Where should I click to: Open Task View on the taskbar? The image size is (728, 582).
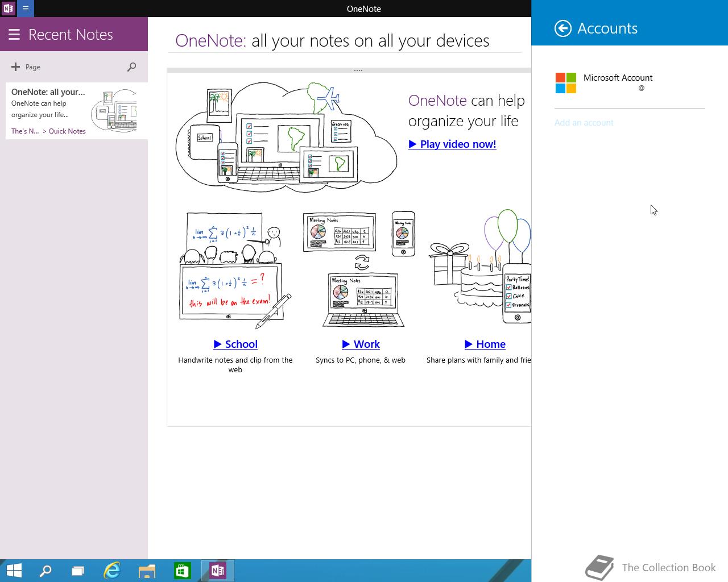78,571
